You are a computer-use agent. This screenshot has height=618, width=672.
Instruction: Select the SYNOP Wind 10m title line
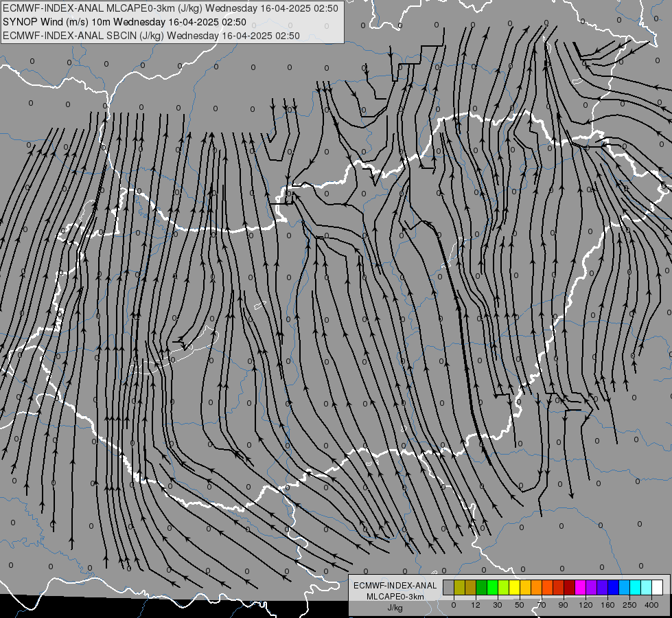click(x=124, y=22)
